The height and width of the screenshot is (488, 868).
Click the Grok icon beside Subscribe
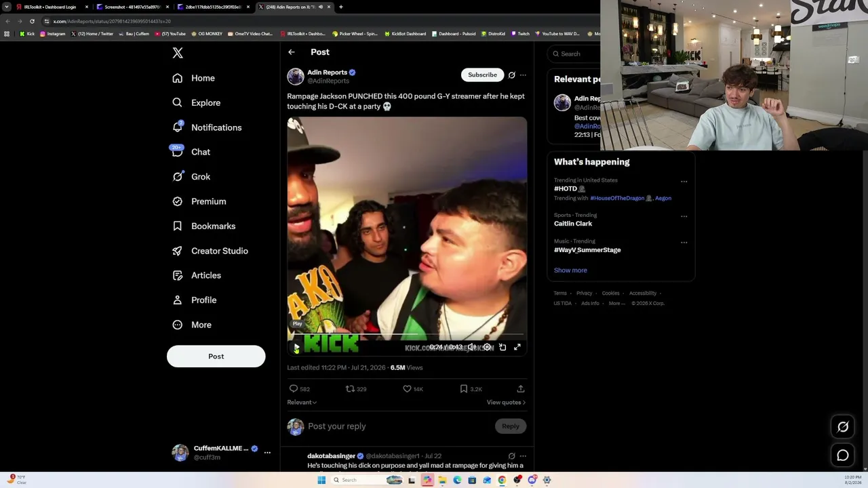(x=512, y=75)
